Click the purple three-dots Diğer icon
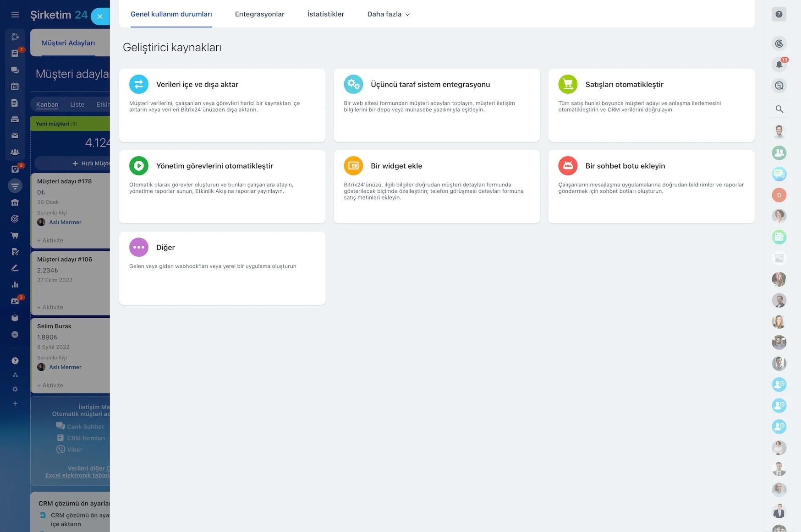Image resolution: width=801 pixels, height=532 pixels. [139, 247]
